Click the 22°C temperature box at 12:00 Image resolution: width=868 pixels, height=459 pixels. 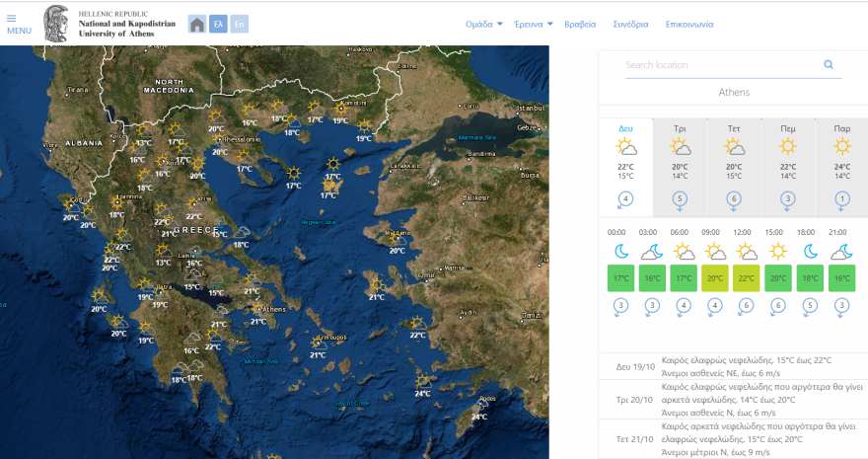coord(747,278)
